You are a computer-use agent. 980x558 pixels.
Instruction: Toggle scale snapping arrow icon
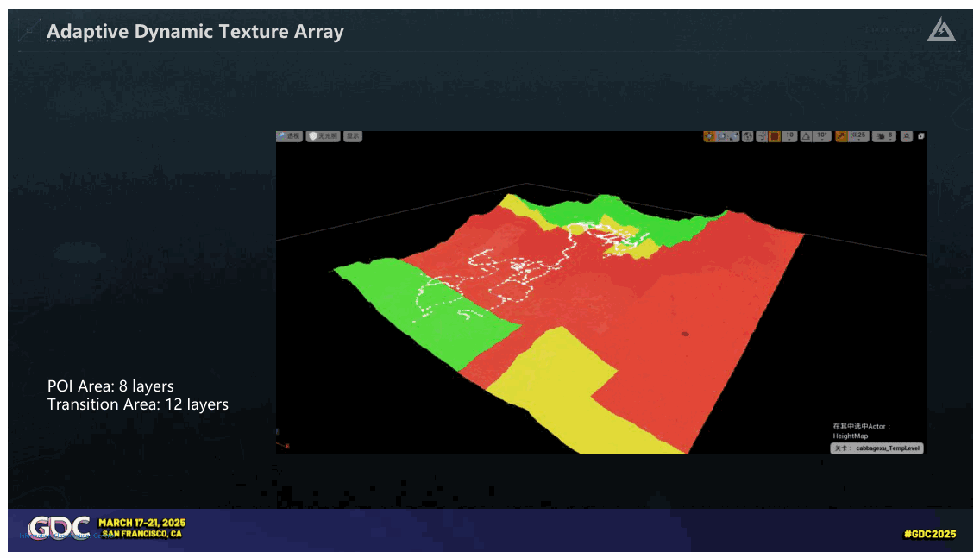click(841, 136)
